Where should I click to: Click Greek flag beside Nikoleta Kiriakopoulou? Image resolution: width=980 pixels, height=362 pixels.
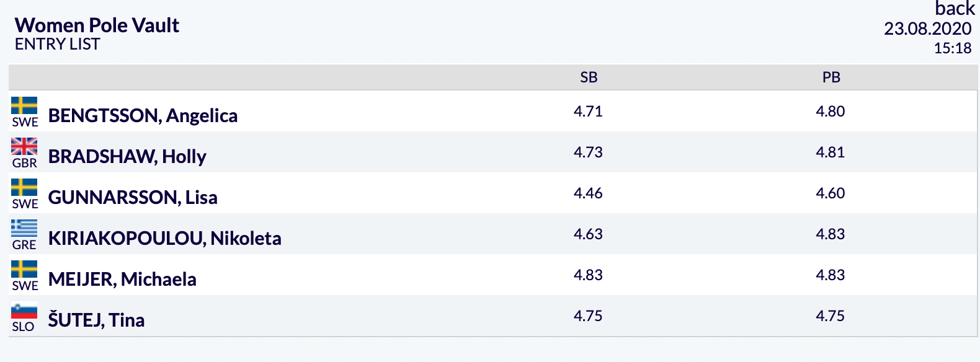[x=24, y=229]
